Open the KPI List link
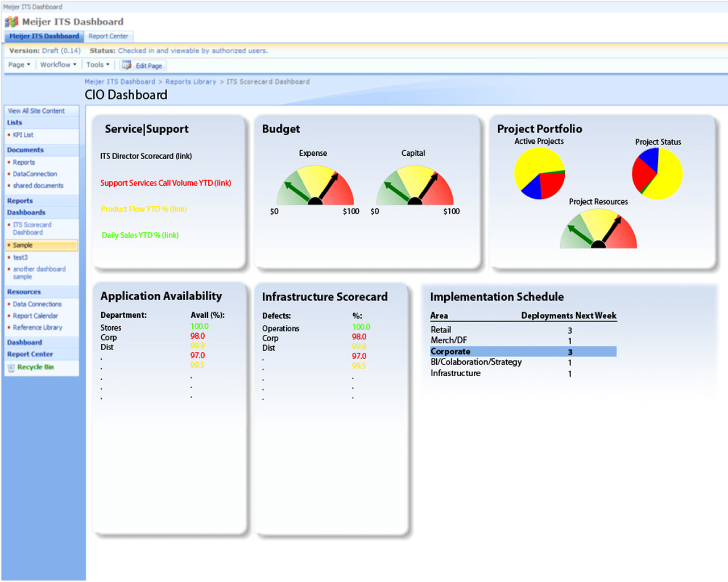 [x=23, y=135]
